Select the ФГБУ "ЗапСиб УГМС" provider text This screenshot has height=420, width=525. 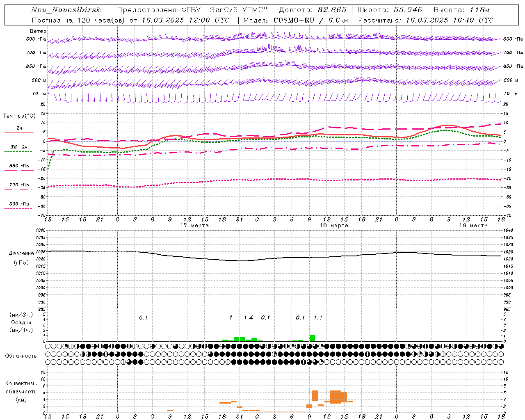224,10
